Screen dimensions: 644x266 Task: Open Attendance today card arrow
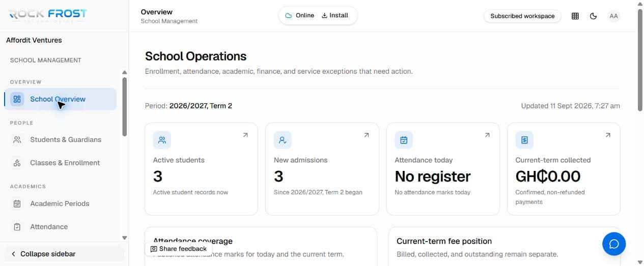coord(487,135)
